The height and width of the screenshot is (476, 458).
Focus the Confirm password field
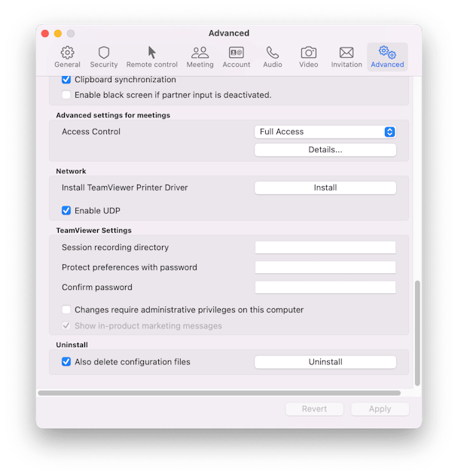tap(325, 287)
